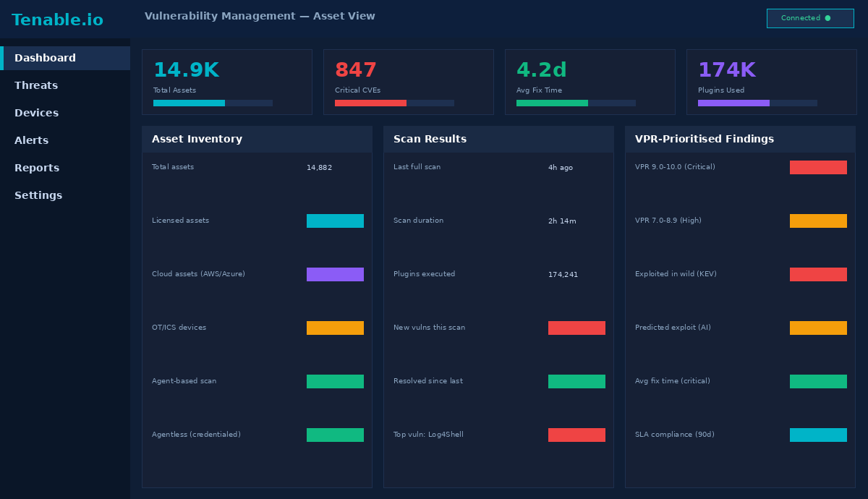Screen dimensions: 868x499
Task: Click the SLA compliance (90d) cyan swatch
Action: coord(818,435)
